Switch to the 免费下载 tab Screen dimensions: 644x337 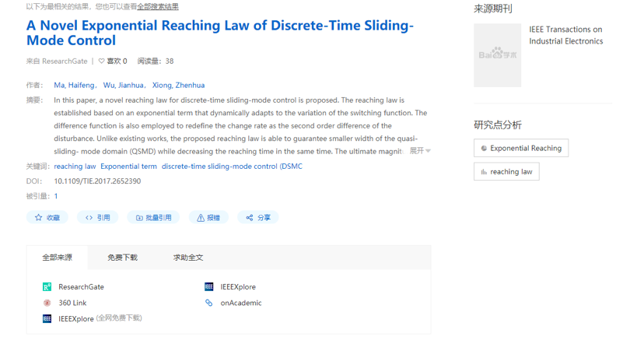(x=122, y=258)
